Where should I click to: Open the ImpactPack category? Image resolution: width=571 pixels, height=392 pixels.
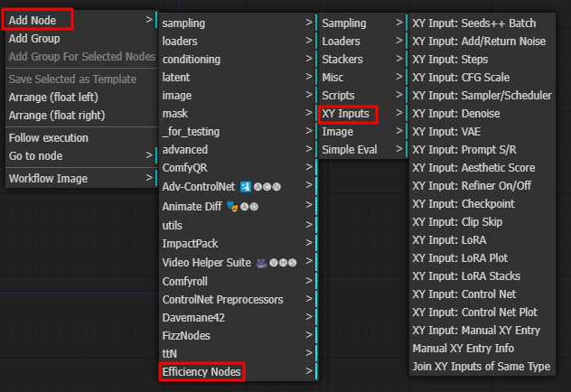coord(239,244)
